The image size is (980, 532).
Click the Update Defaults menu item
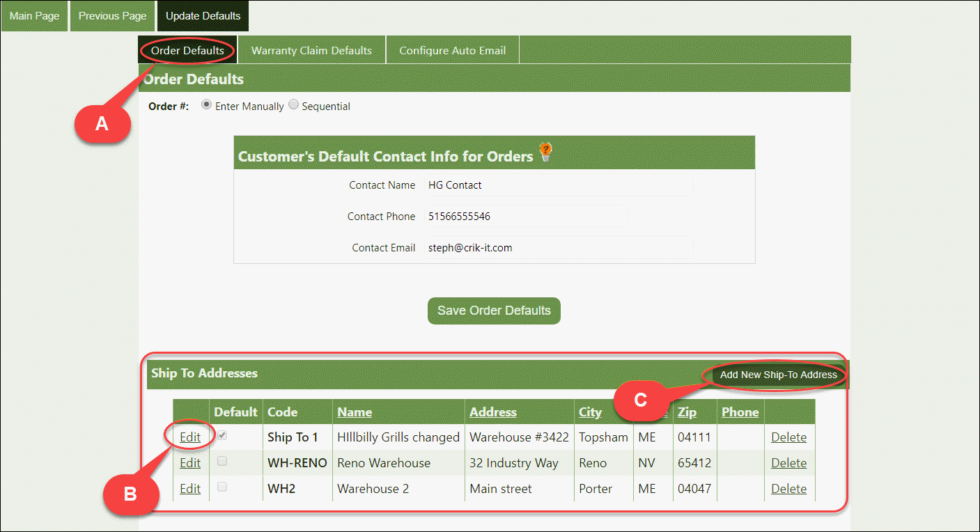click(203, 16)
